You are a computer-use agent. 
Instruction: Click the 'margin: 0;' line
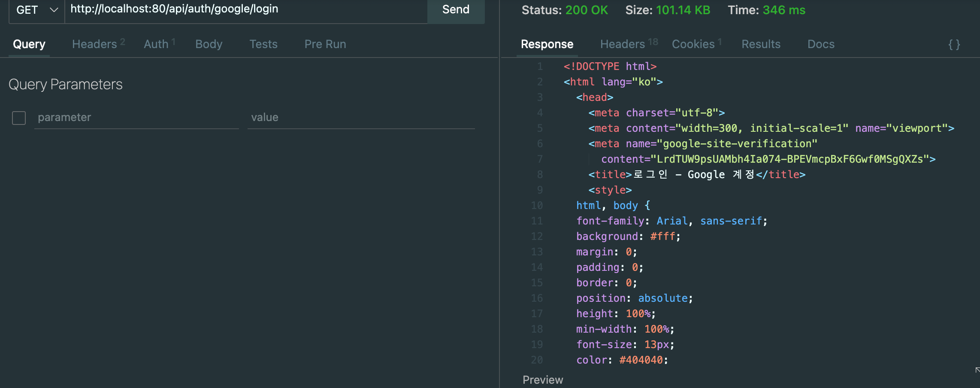[x=607, y=252]
